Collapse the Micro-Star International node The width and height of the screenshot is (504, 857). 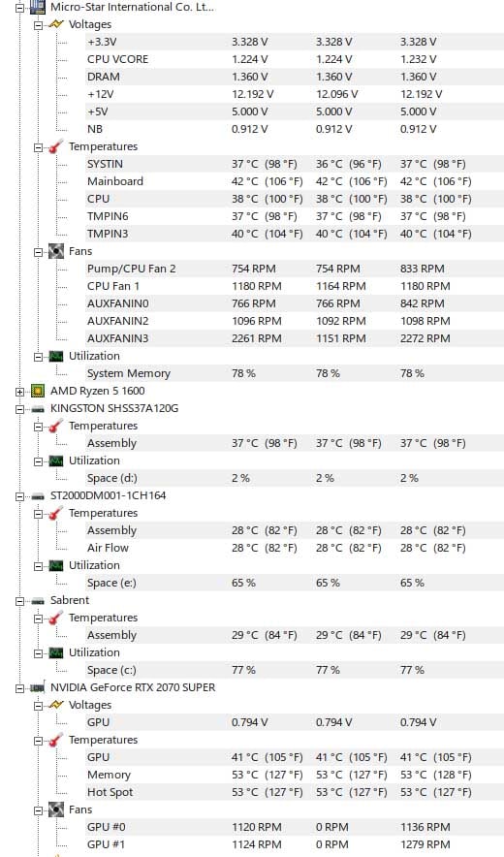(x=20, y=8)
